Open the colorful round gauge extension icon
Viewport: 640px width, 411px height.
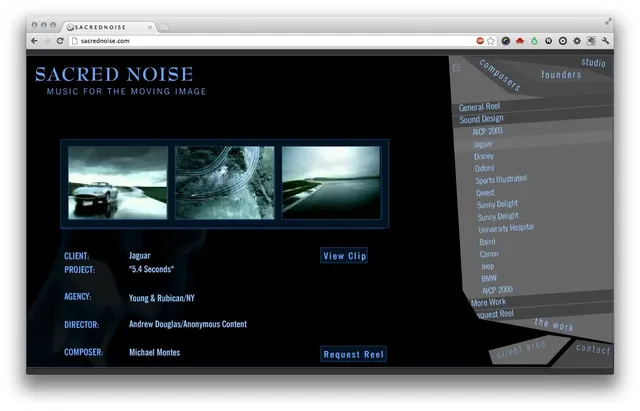point(506,41)
